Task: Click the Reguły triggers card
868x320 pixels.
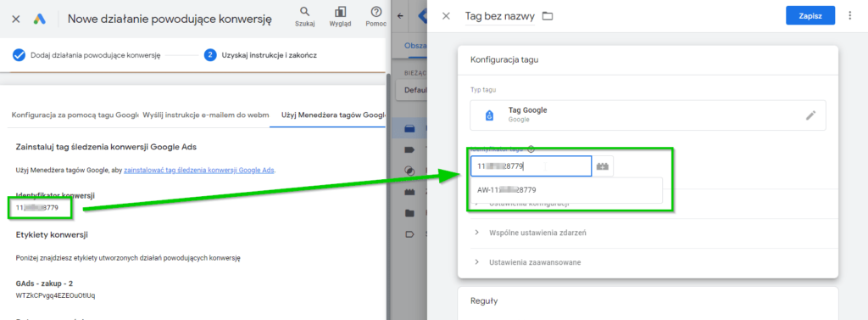Action: click(x=648, y=303)
